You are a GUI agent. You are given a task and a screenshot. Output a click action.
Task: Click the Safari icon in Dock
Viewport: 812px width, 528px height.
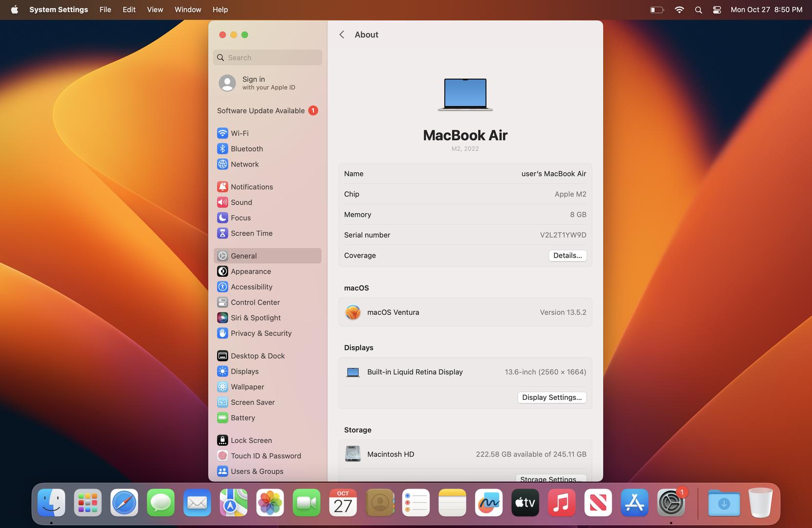124,503
